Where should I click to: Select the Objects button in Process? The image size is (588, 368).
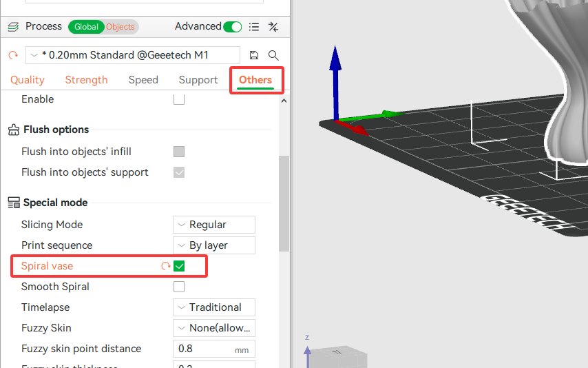pyautogui.click(x=121, y=27)
